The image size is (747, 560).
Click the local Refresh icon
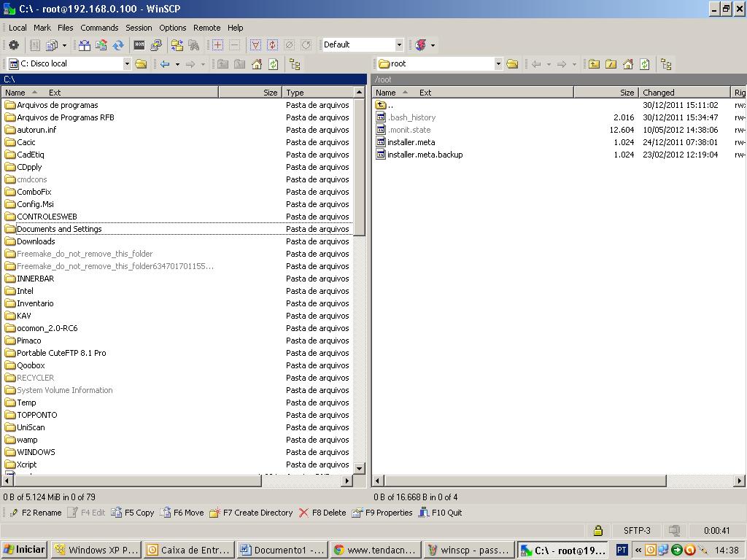(274, 64)
